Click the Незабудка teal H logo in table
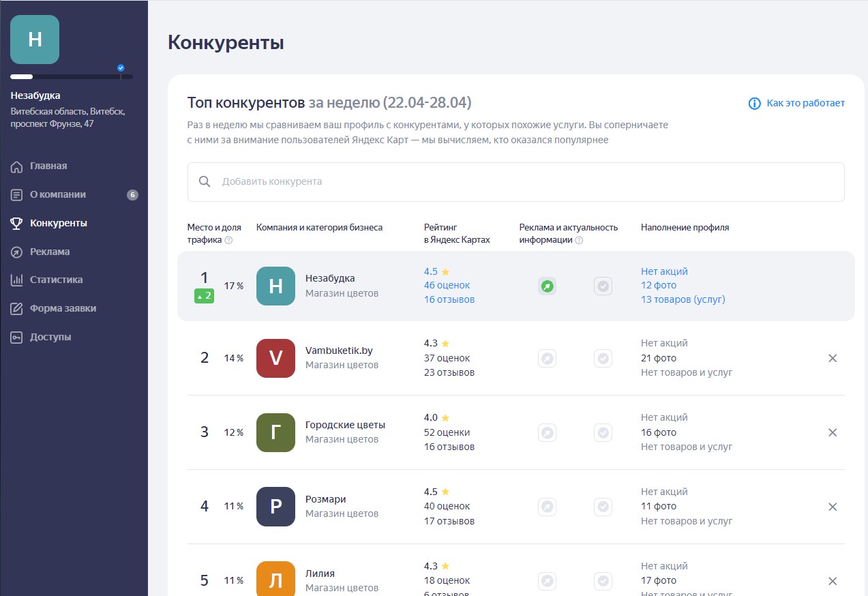The image size is (868, 596). 275,286
